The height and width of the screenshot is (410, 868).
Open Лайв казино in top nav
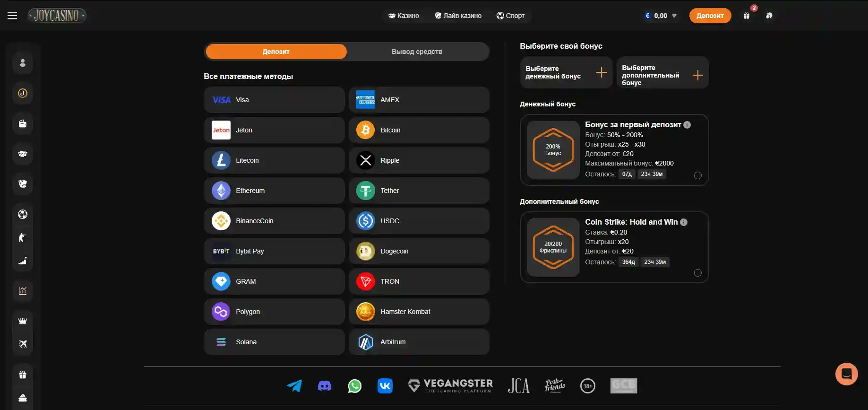(x=458, y=16)
